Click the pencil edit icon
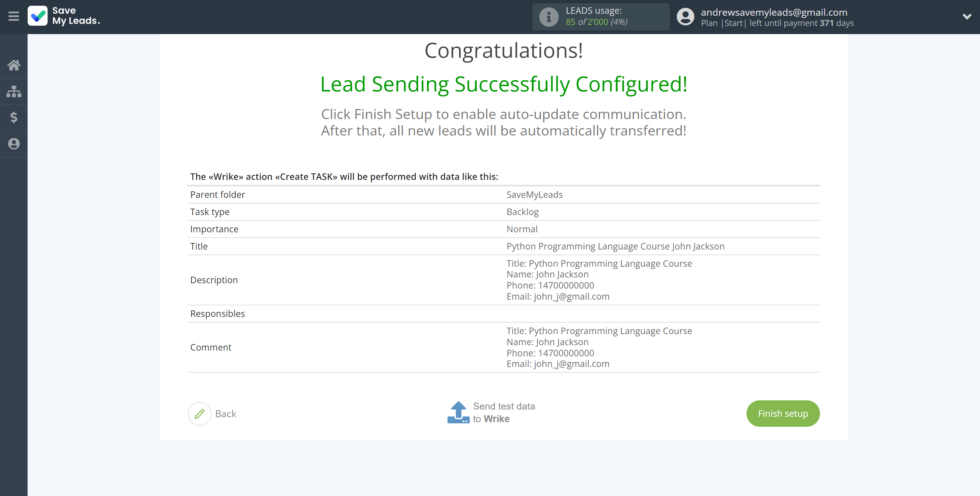 click(x=199, y=414)
